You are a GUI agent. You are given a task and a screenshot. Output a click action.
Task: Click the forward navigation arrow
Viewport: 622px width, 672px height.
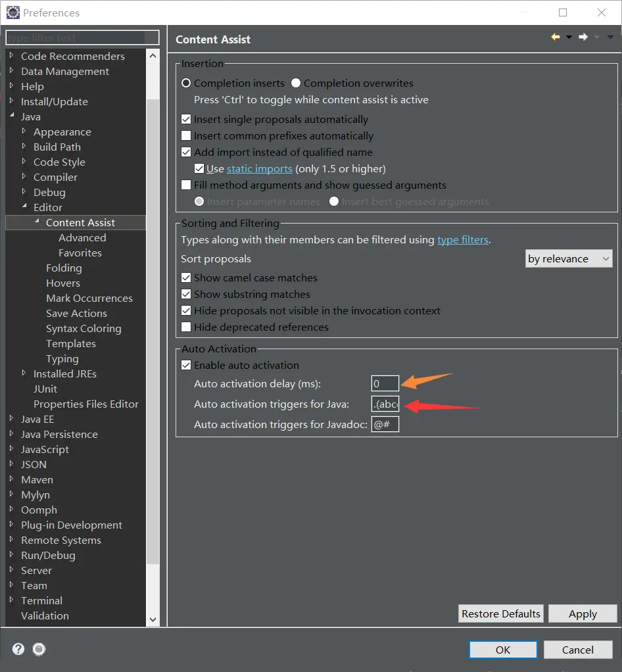click(583, 37)
